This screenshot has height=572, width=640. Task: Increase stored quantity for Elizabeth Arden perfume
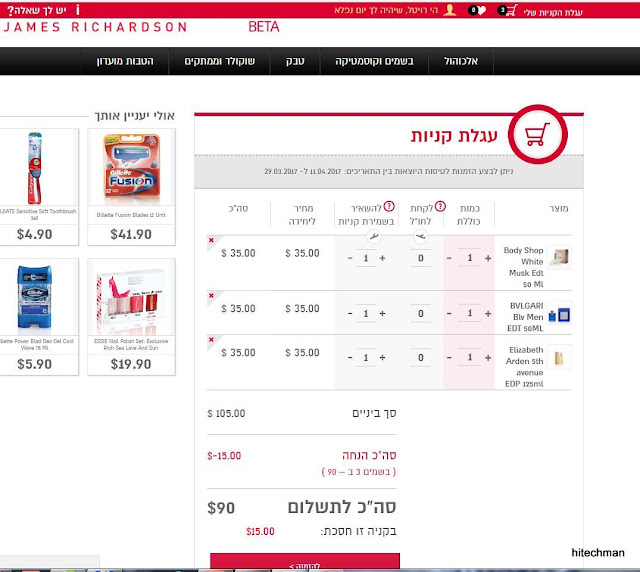pyautogui.click(x=382, y=358)
